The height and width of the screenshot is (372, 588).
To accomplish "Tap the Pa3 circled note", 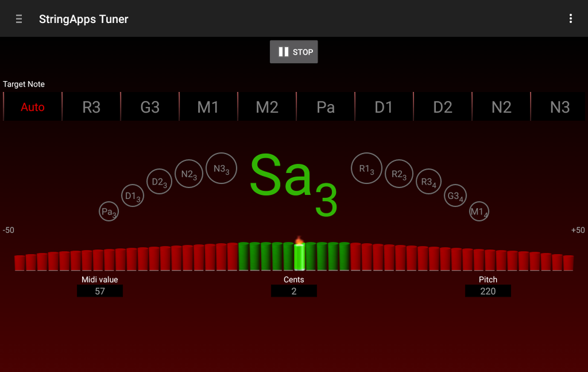I will point(109,212).
